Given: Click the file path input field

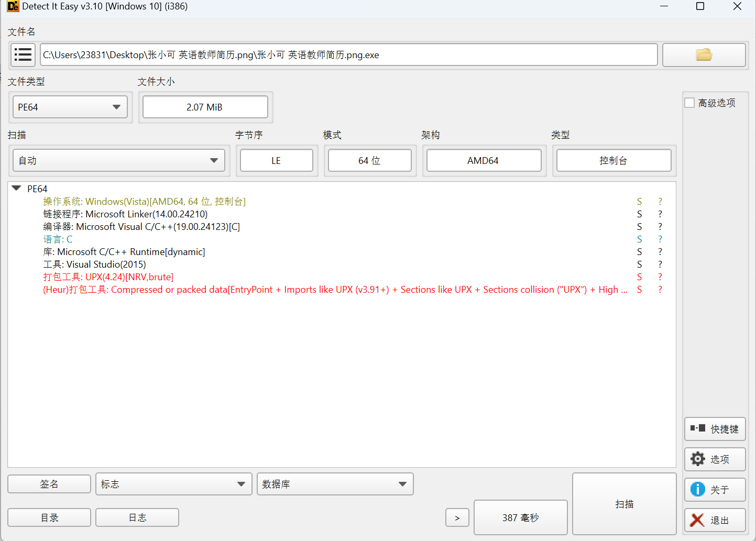Looking at the screenshot, I should 349,54.
